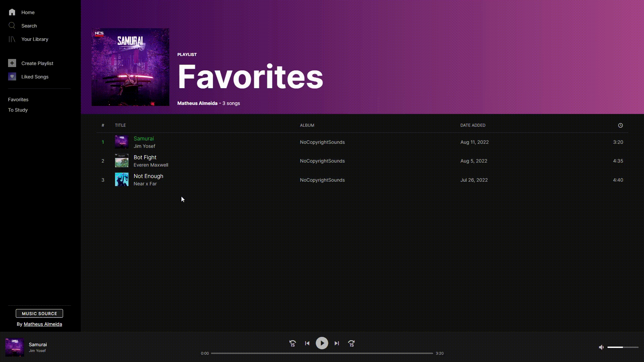
Task: Click Bot Fight track thumbnail
Action: (122, 161)
